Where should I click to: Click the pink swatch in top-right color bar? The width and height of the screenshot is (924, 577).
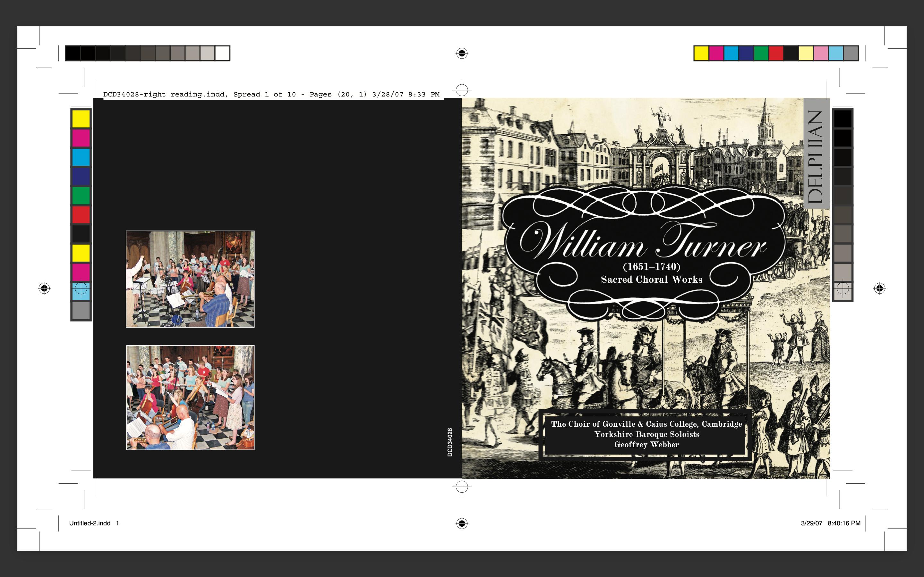point(820,54)
